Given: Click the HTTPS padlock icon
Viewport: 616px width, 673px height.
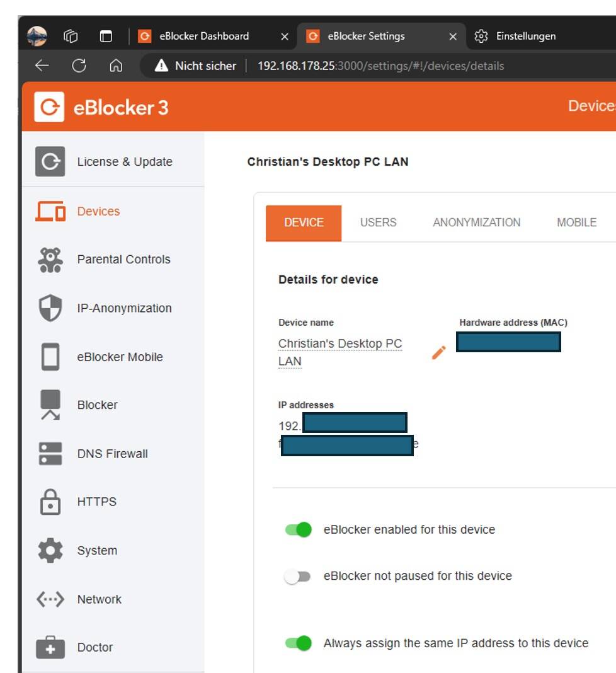Looking at the screenshot, I should [50, 502].
